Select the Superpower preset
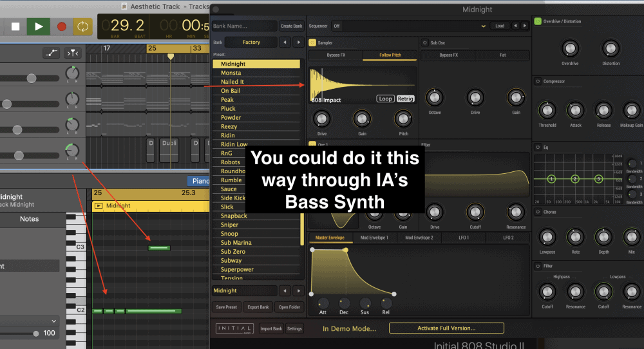The width and height of the screenshot is (644, 349). (256, 270)
